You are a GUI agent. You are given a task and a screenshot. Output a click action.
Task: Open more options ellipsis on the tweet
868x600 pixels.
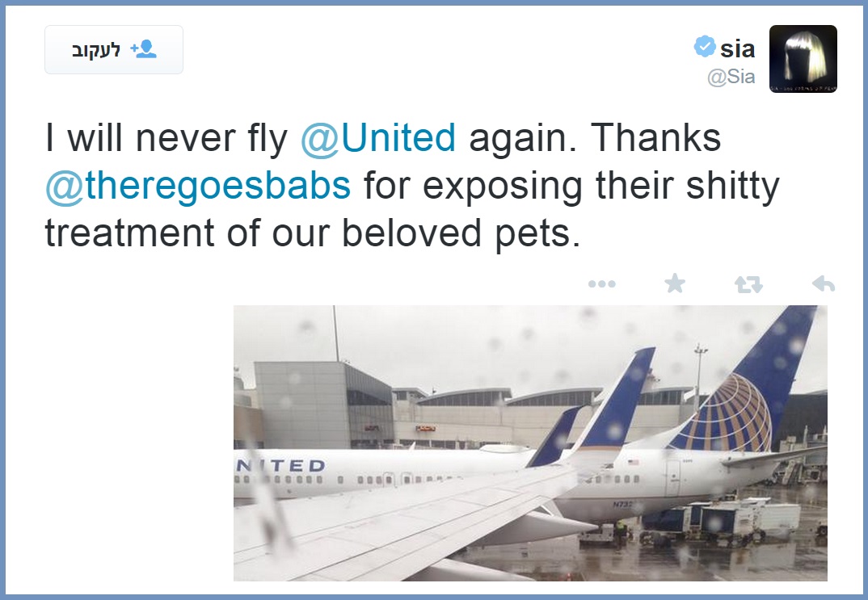[x=602, y=284]
